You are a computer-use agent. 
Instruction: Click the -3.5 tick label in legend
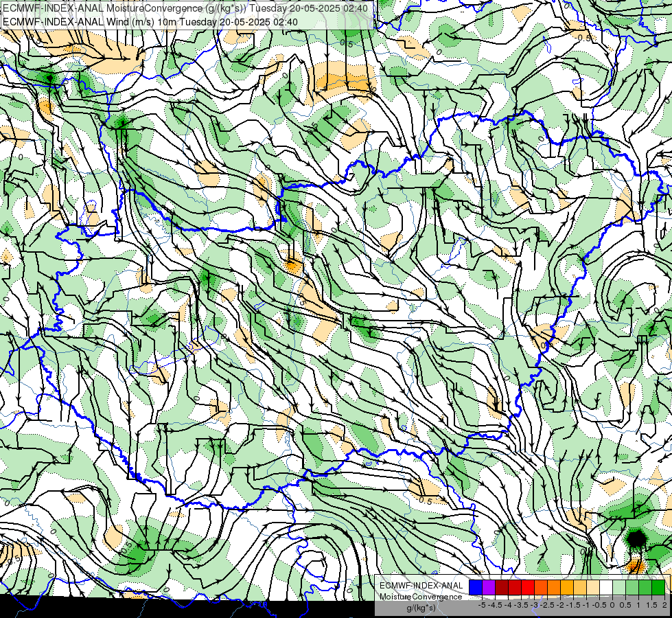pyautogui.click(x=521, y=605)
